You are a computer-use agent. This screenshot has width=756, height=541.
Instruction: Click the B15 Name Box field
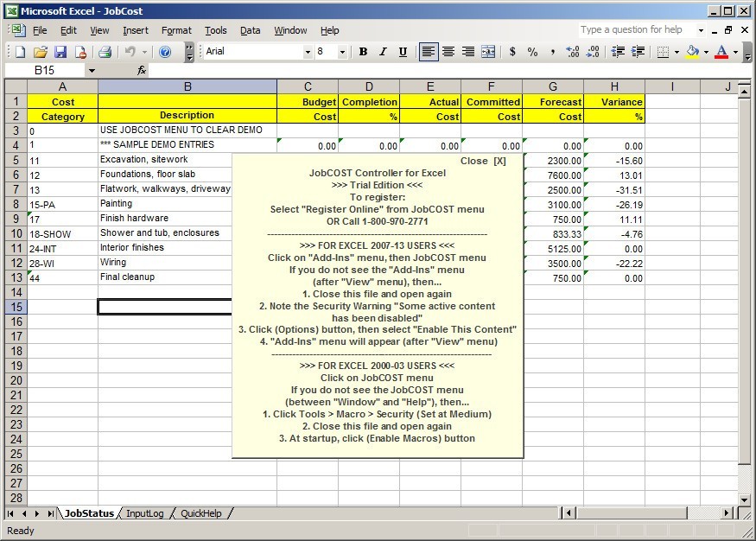point(44,70)
